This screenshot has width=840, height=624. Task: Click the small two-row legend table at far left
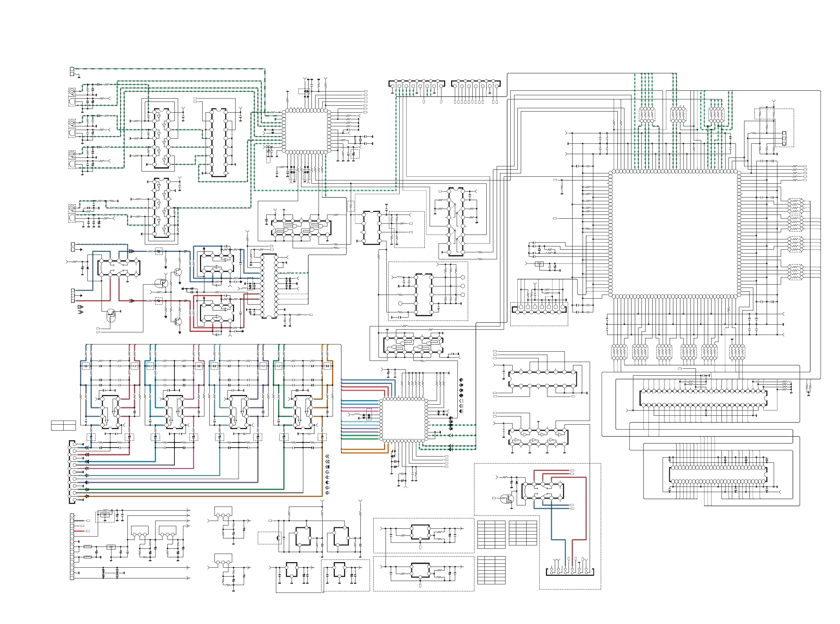(63, 425)
